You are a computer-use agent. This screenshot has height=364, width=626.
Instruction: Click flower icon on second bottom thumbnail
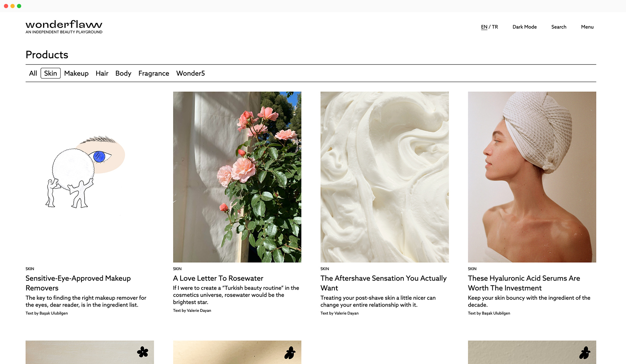coord(290,353)
